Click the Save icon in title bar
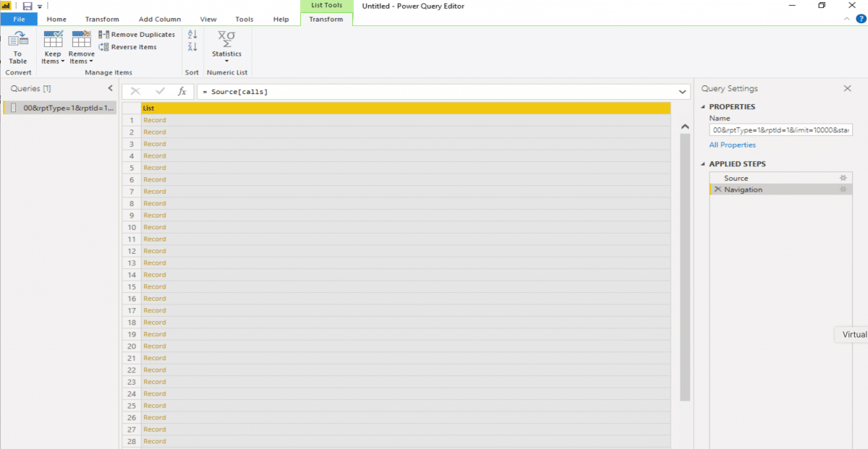Image resolution: width=868 pixels, height=449 pixels. click(27, 6)
